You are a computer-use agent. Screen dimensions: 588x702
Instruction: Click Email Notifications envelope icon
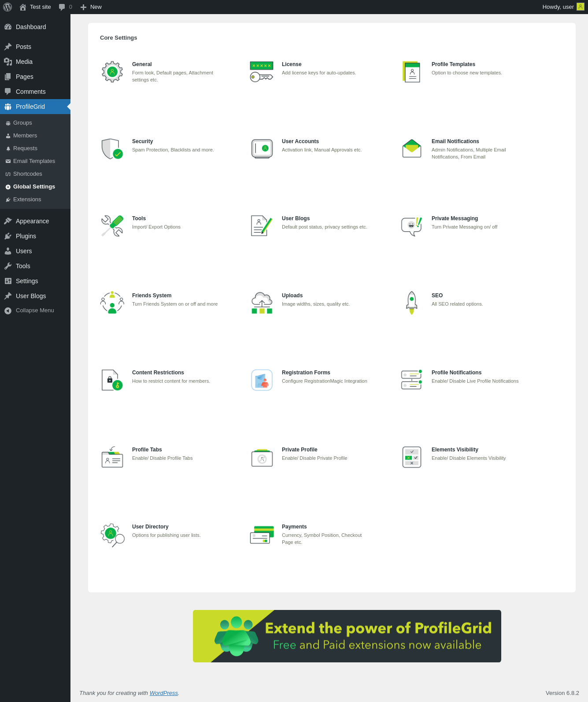(x=412, y=149)
